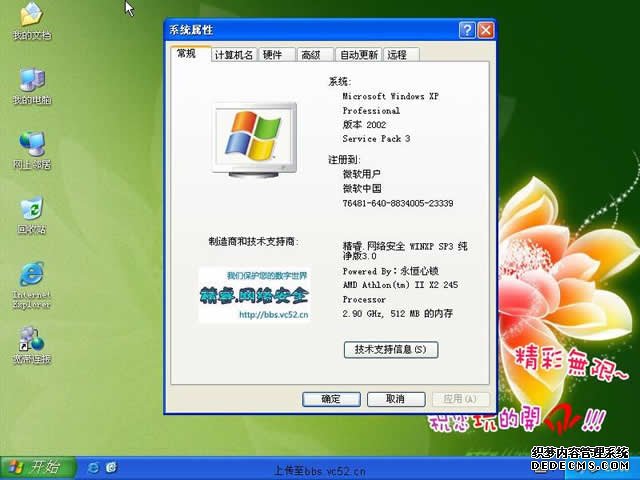Viewport: 640px width, 480px height.
Task: Click the 微软中国 organization text
Action: coord(362,189)
